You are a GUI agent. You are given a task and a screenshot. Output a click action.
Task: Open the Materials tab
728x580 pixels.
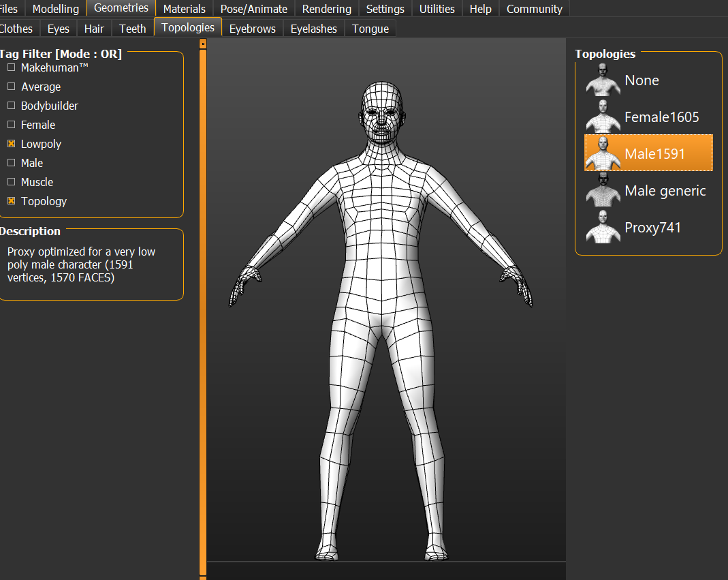185,9
